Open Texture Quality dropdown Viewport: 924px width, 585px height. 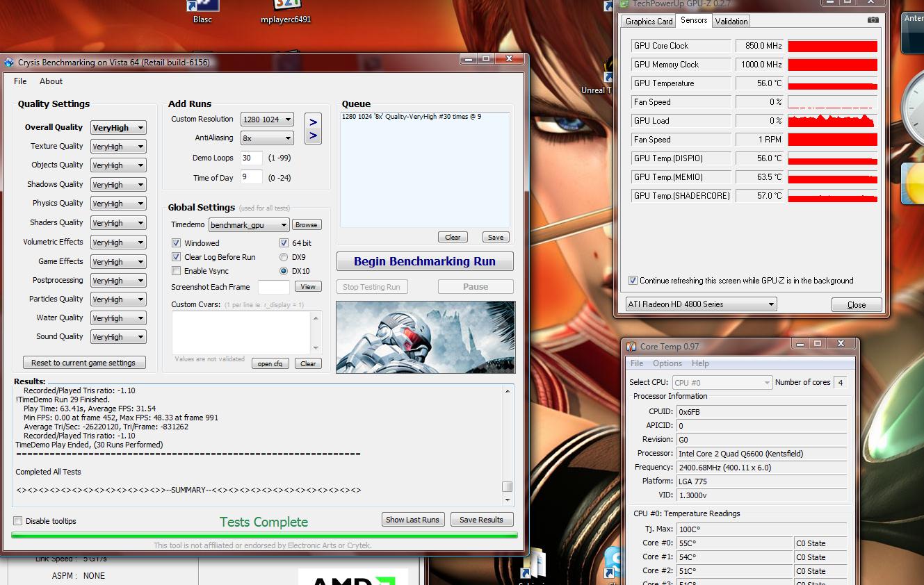[118, 147]
